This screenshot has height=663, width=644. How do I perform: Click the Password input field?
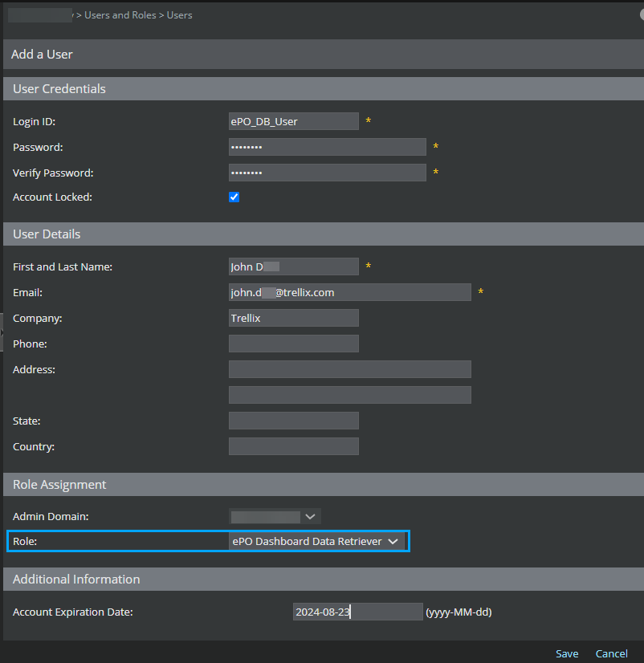pos(328,147)
